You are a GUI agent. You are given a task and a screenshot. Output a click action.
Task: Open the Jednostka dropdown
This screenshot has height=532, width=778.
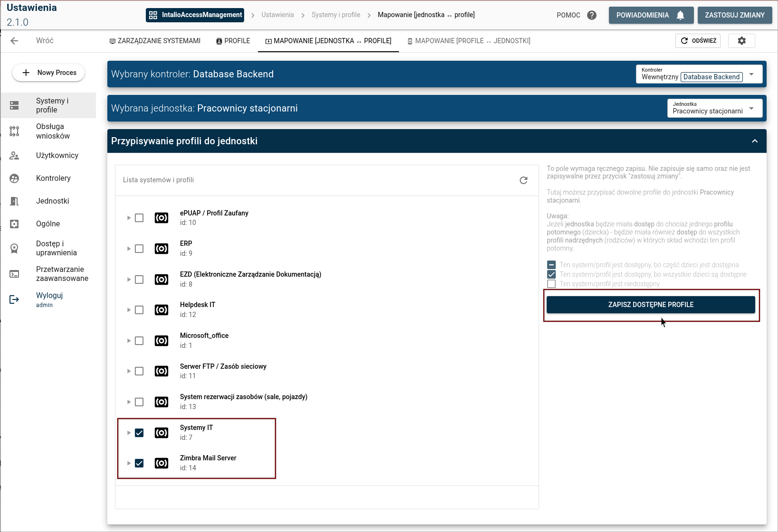pyautogui.click(x=715, y=108)
